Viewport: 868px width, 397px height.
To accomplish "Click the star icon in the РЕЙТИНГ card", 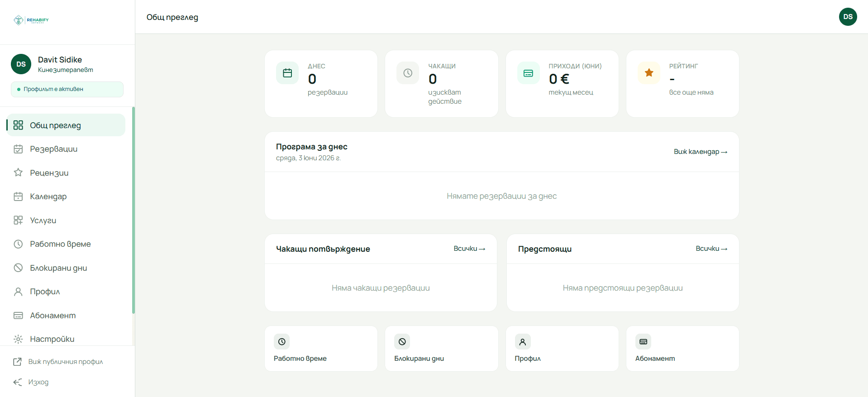I will click(x=649, y=73).
